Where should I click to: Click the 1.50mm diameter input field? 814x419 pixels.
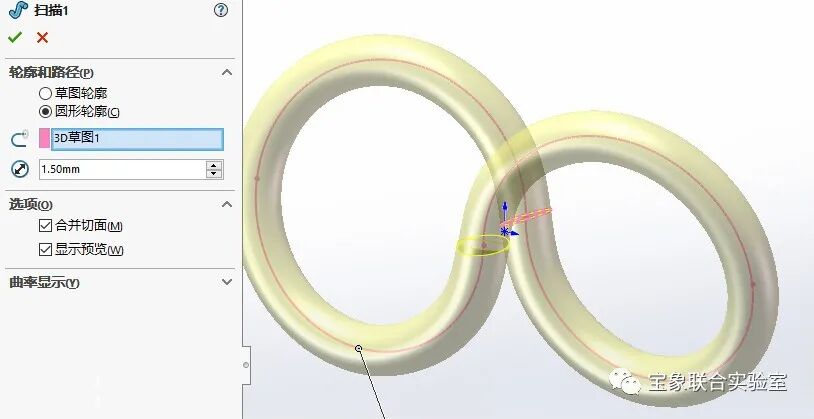click(123, 169)
